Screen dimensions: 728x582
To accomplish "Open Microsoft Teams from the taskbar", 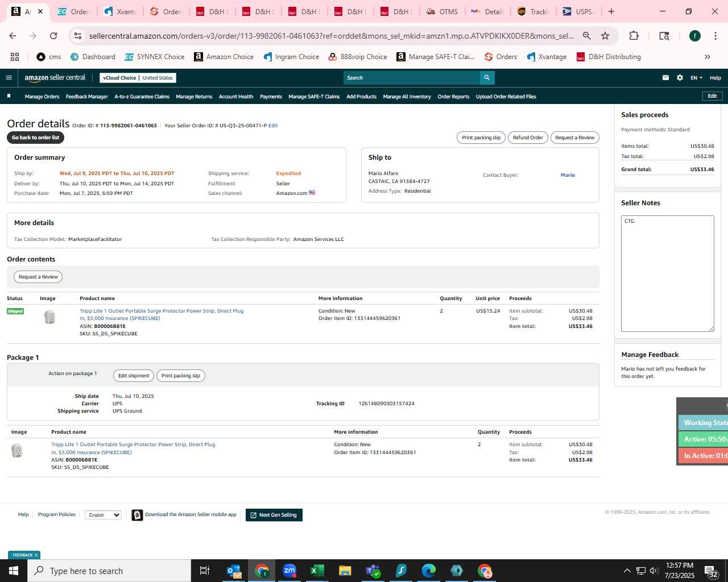I will [373, 571].
